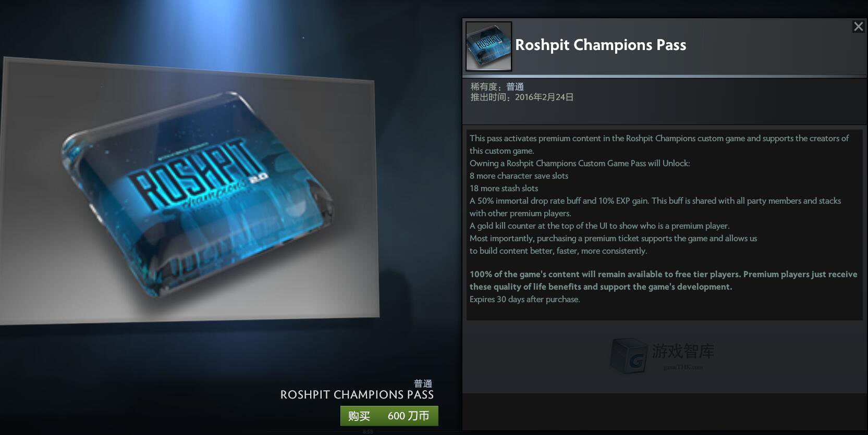
Task: Select the large Roshpit pass preview image
Action: coord(189,191)
